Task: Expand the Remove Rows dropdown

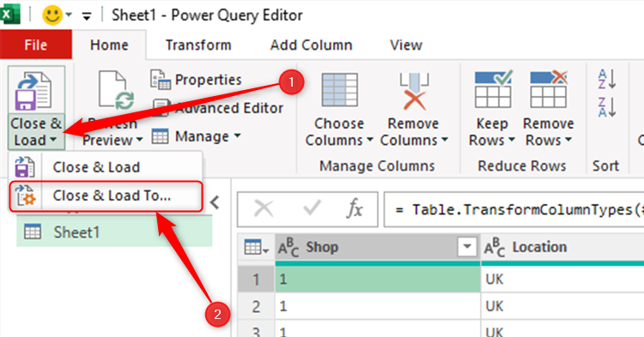Action: (x=568, y=141)
